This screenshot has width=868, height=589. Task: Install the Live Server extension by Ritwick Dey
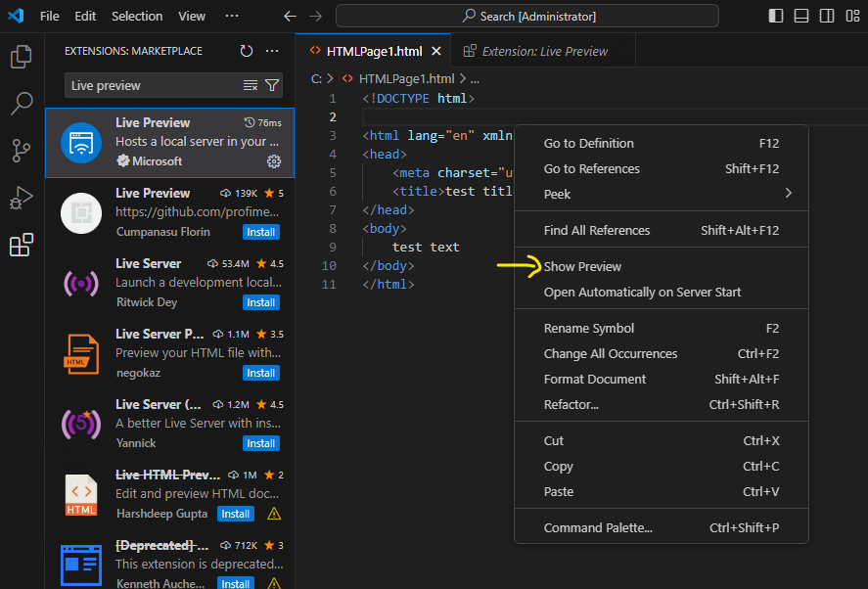point(261,302)
